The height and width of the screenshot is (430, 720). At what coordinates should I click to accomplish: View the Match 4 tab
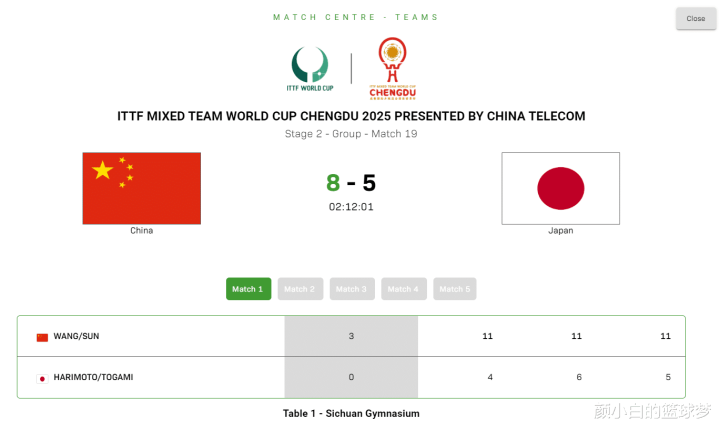point(403,289)
